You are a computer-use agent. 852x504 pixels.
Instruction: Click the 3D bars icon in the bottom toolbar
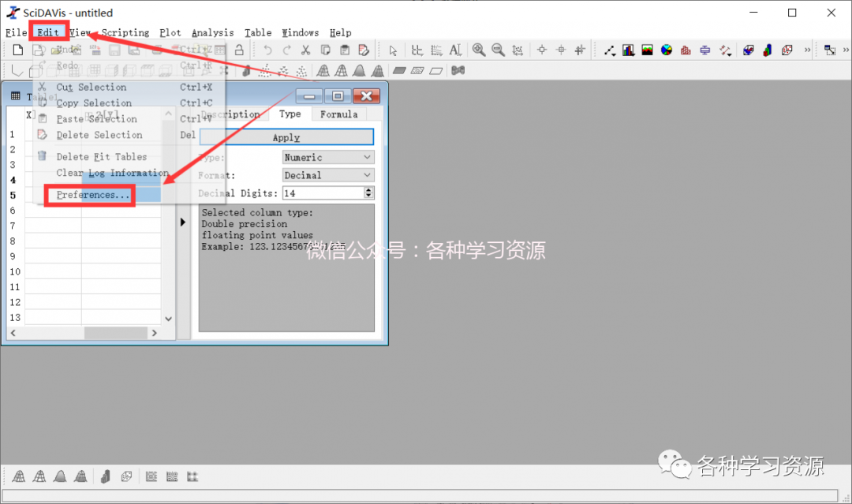click(106, 476)
